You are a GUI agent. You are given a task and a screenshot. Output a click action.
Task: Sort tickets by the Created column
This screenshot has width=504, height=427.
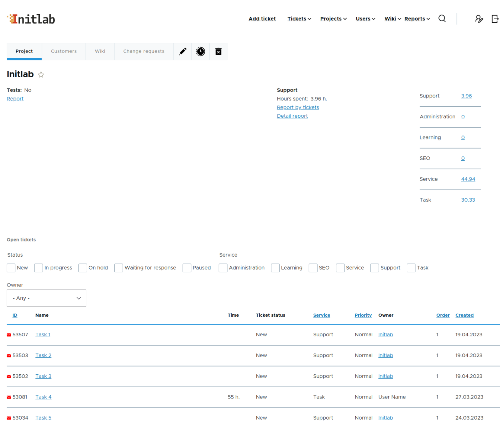coord(464,315)
